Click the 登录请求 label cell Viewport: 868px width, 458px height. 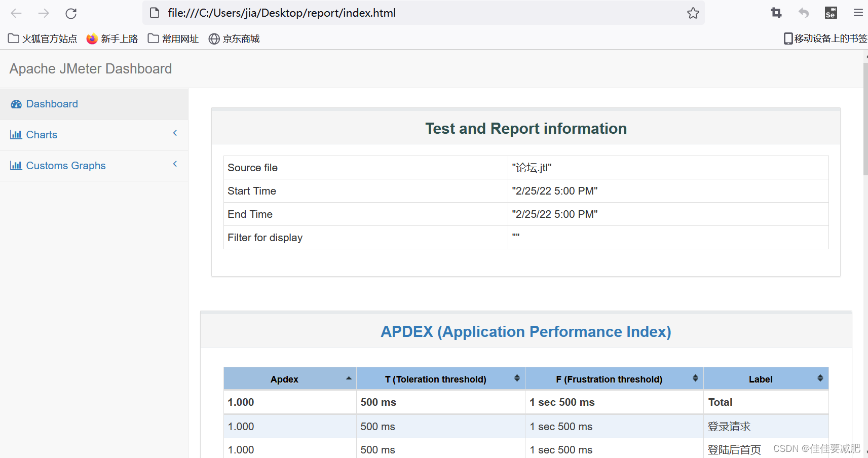(766, 427)
